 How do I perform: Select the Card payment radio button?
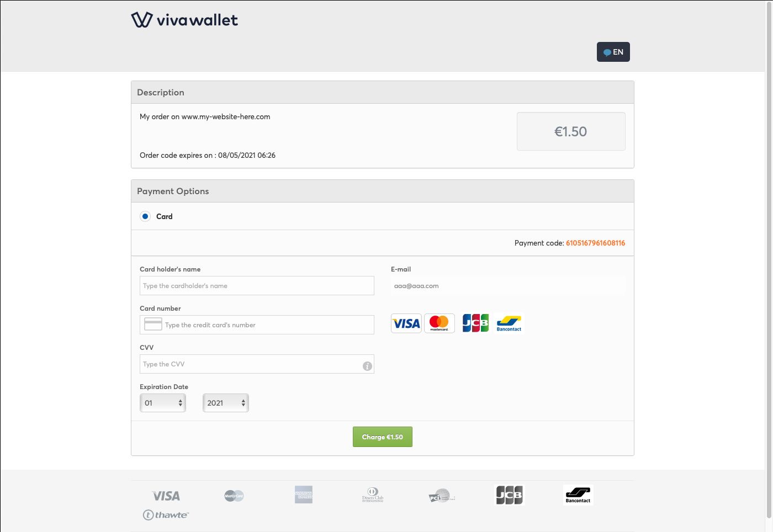pos(145,216)
